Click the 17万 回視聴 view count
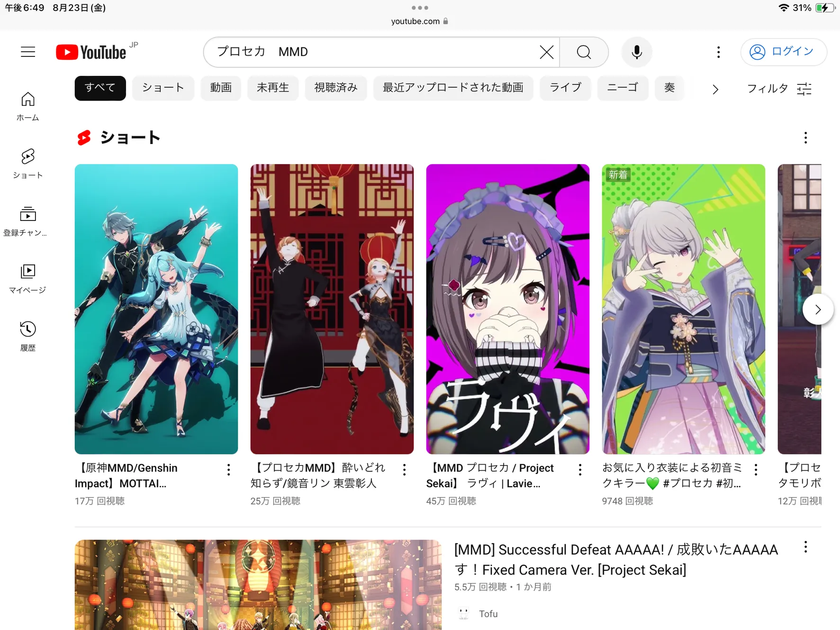 (99, 501)
